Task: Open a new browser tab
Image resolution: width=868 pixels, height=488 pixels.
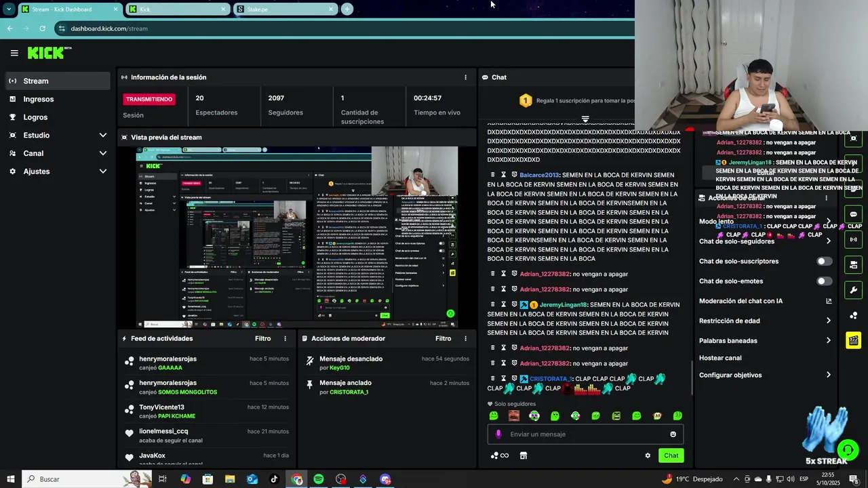Action: coord(347,9)
